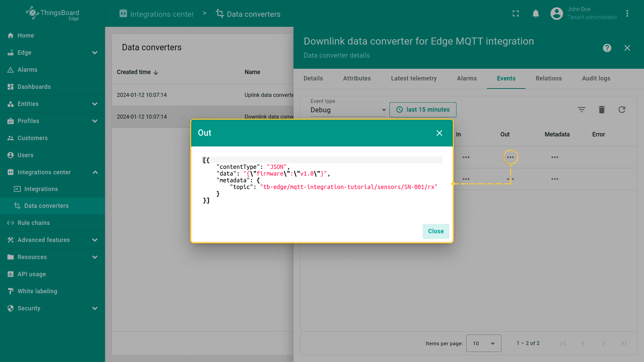Image resolution: width=644 pixels, height=362 pixels.
Task: Click the John Doe avatar icon
Action: click(x=556, y=14)
